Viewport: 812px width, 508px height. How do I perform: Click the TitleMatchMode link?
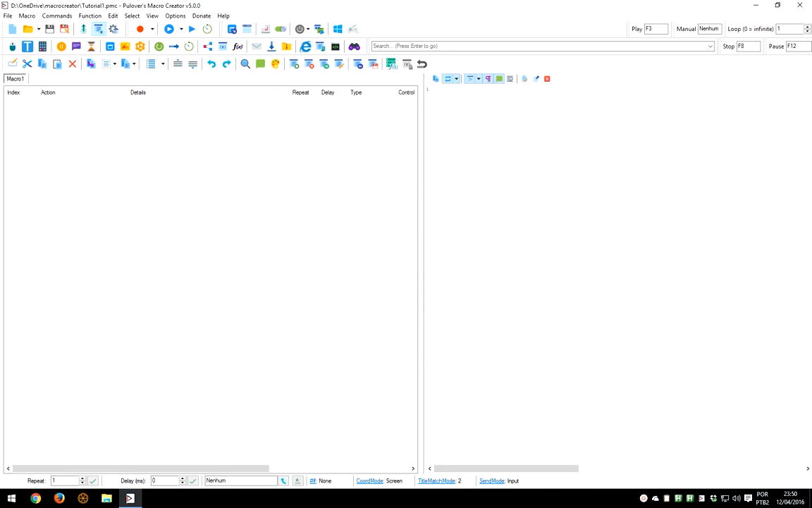tap(436, 481)
